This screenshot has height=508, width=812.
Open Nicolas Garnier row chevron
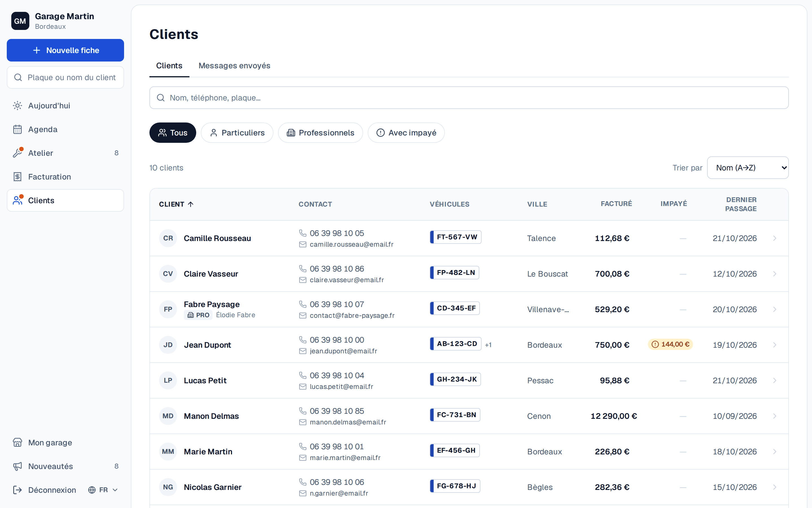coord(775,487)
